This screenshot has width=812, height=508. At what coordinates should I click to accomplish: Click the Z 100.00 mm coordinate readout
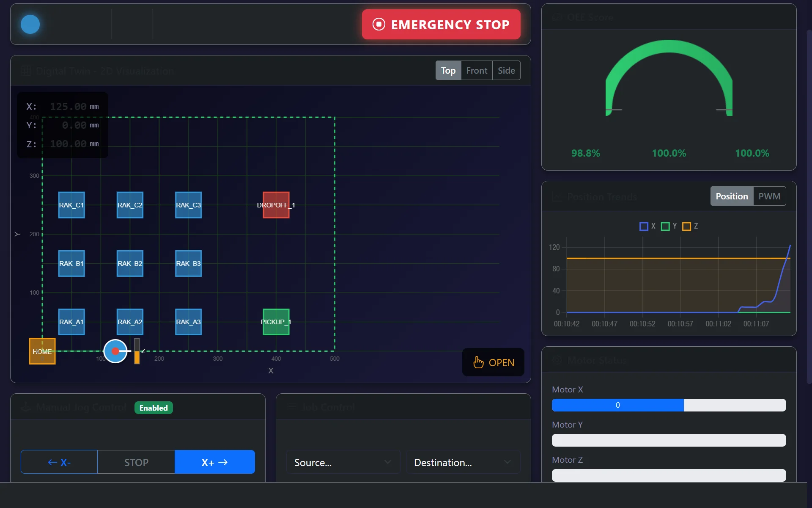tap(63, 144)
